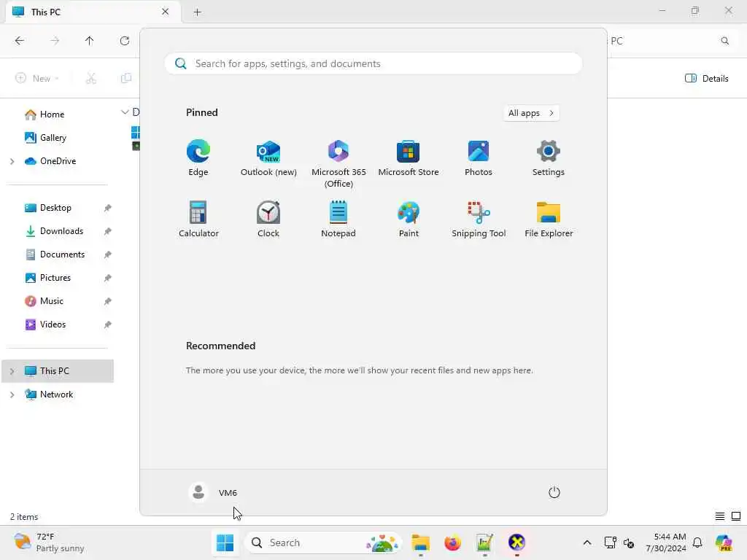Open Copilot preview icon on taskbar
The height and width of the screenshot is (560, 747).
724,542
